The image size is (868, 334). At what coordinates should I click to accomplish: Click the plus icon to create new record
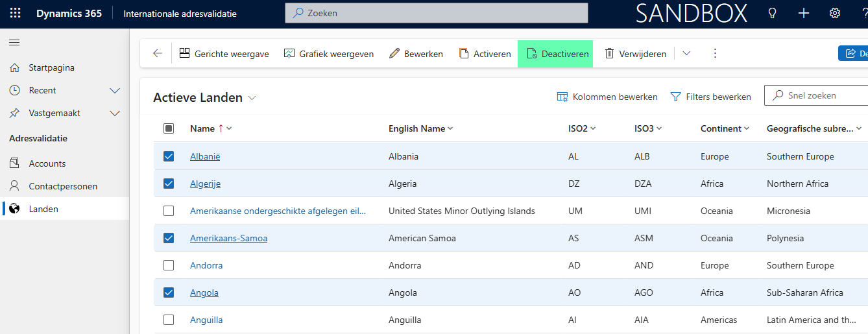click(804, 14)
